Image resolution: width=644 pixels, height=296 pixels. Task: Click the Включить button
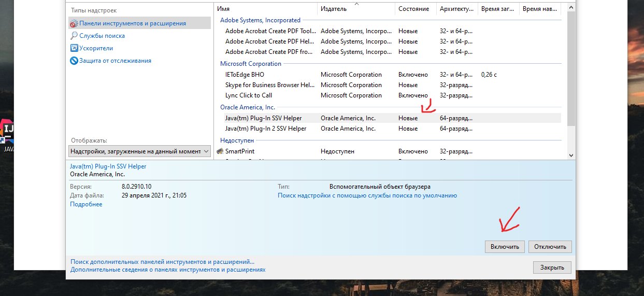tap(505, 247)
